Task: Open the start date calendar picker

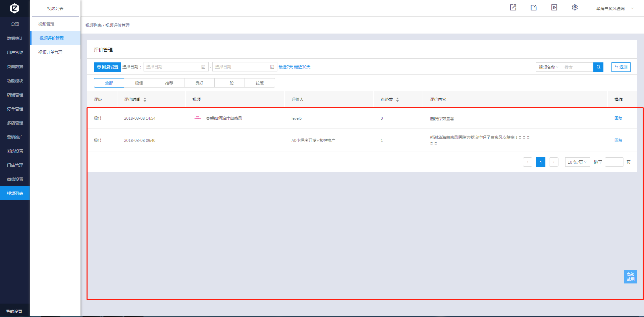Action: tap(203, 67)
